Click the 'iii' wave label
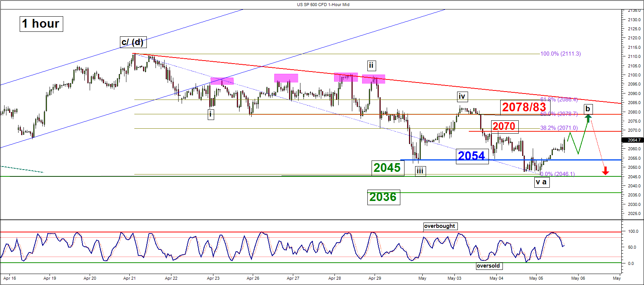The height and width of the screenshot is (285, 644). [420, 171]
